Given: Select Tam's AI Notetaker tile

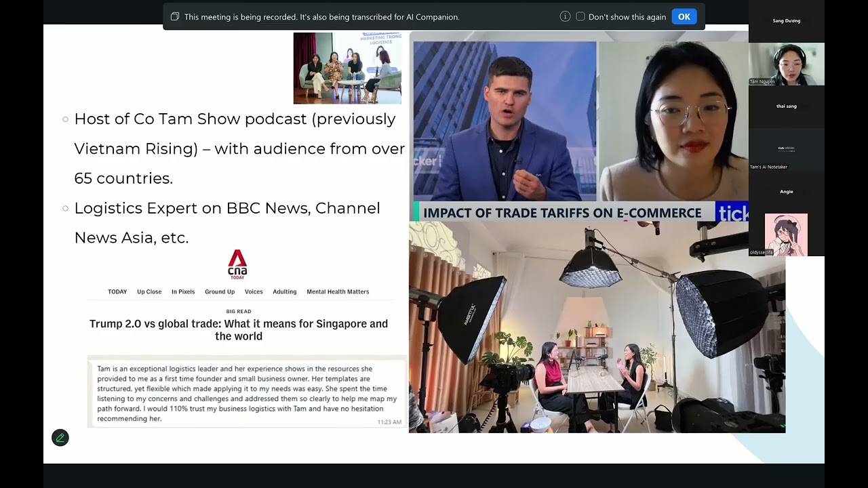Looking at the screenshot, I should pos(787,149).
